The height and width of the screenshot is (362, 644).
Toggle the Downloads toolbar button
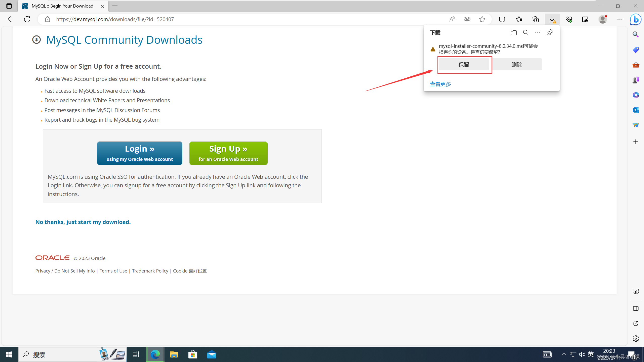[x=552, y=19]
